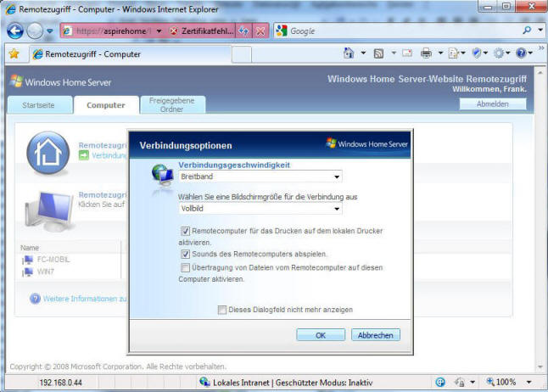Click the blue house remote access icon
The width and height of the screenshot is (548, 392).
click(48, 153)
